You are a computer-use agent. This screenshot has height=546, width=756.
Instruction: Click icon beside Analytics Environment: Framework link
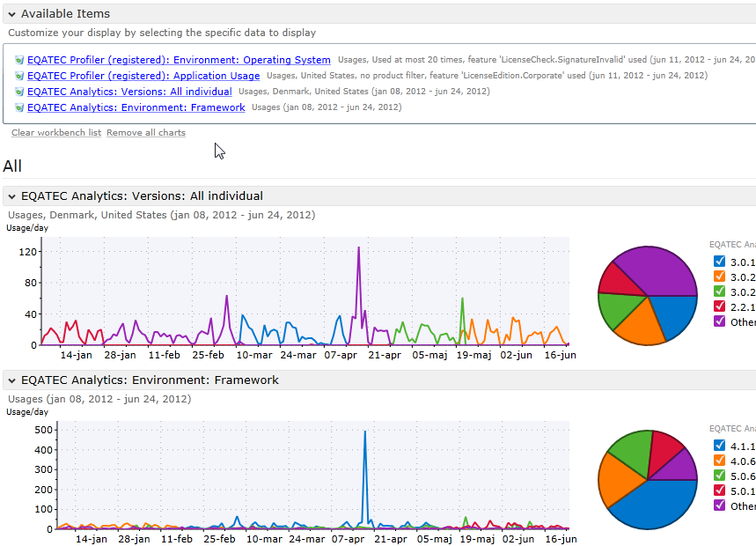tap(18, 108)
